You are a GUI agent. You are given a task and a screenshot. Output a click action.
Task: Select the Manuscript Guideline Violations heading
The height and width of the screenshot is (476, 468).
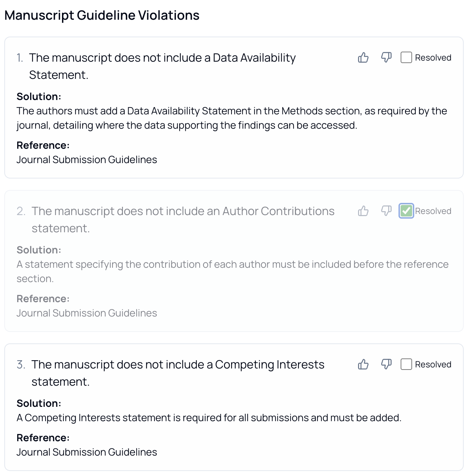point(102,15)
